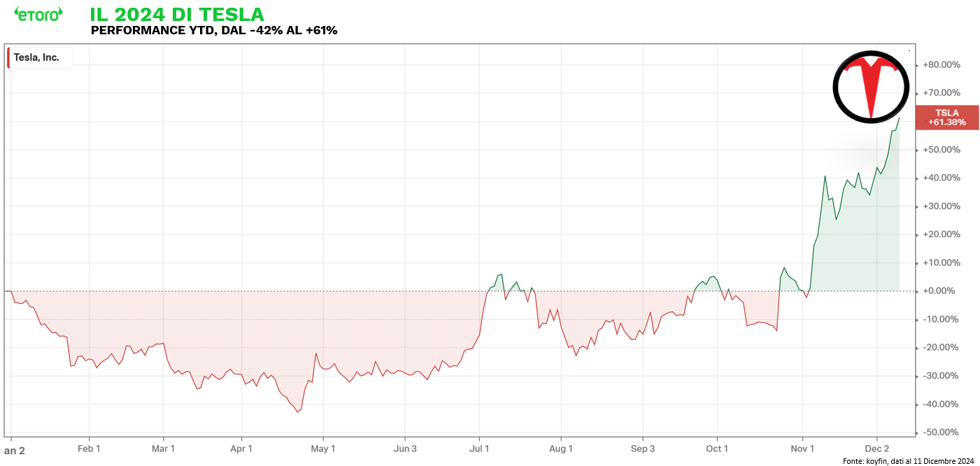Click the +20.00% y-axis label
980x466 pixels.
click(941, 234)
